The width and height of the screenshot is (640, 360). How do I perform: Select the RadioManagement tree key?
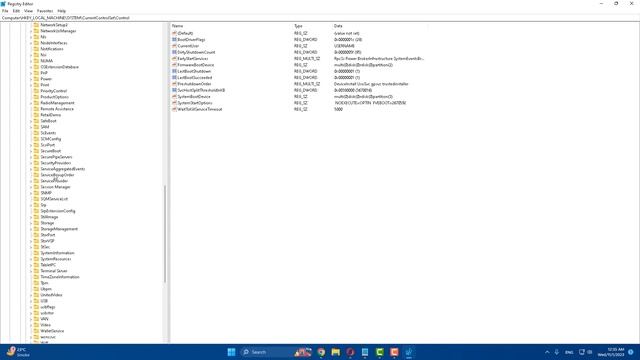click(x=57, y=103)
